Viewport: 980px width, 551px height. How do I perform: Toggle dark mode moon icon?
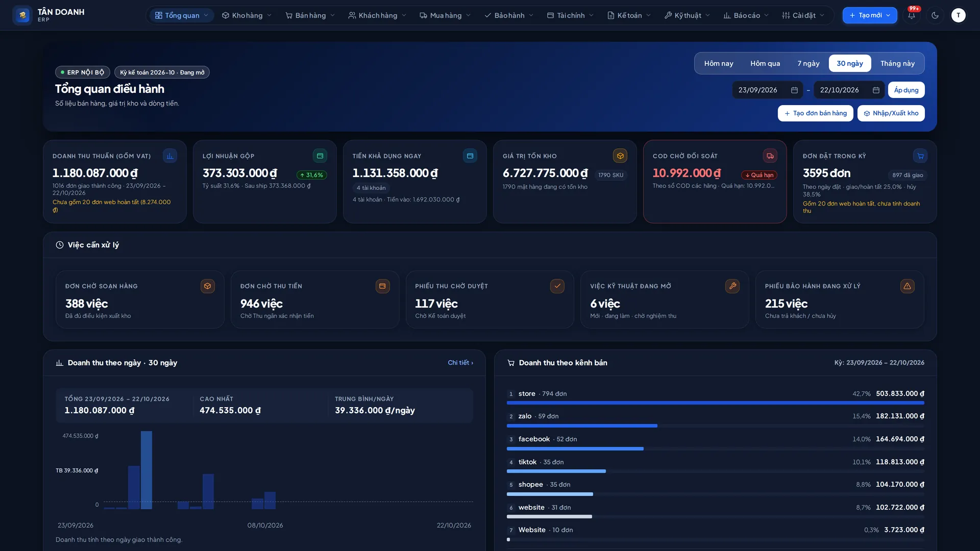pyautogui.click(x=935, y=15)
